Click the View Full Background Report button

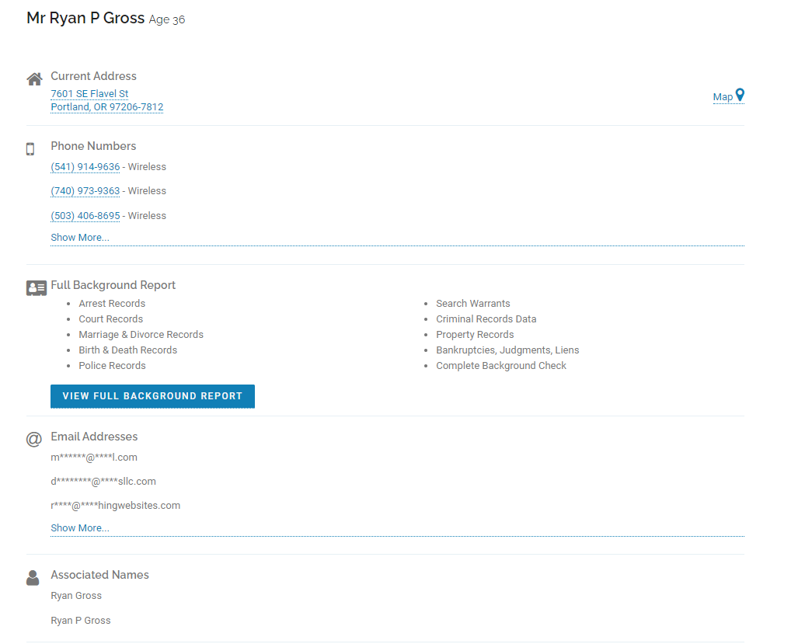click(153, 396)
